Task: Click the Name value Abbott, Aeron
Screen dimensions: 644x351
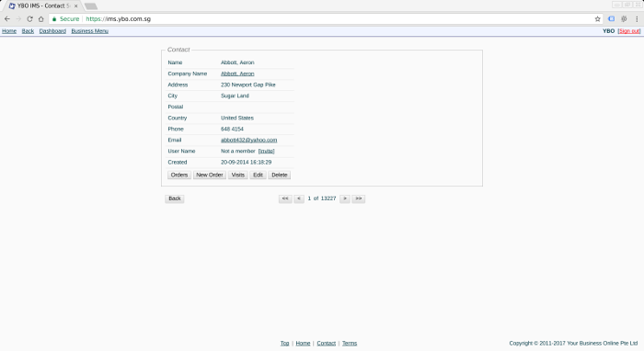Action: click(x=237, y=62)
